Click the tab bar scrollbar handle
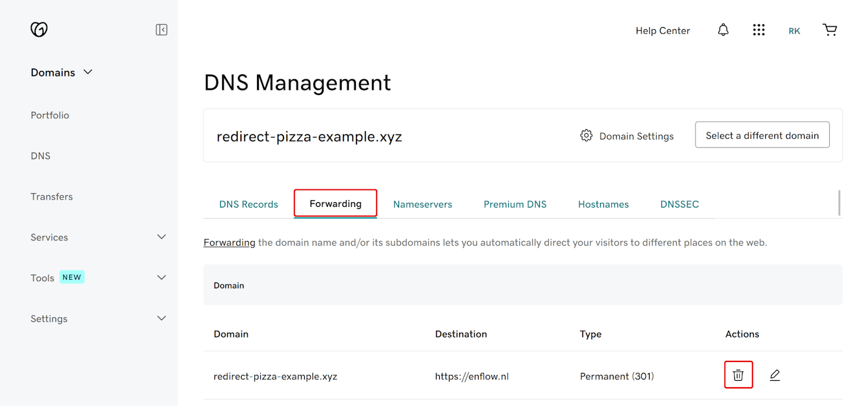 839,202
